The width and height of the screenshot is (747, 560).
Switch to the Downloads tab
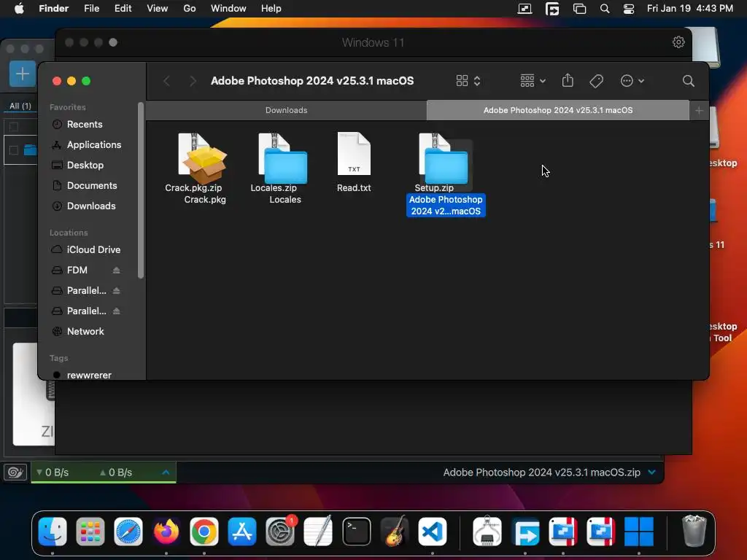pyautogui.click(x=286, y=110)
